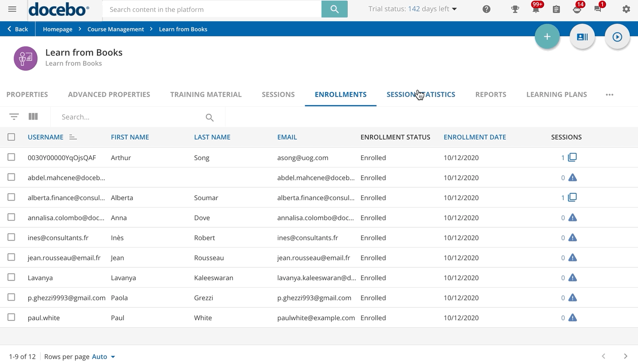This screenshot has width=638, height=364.
Task: Open the help question mark icon
Action: click(486, 9)
